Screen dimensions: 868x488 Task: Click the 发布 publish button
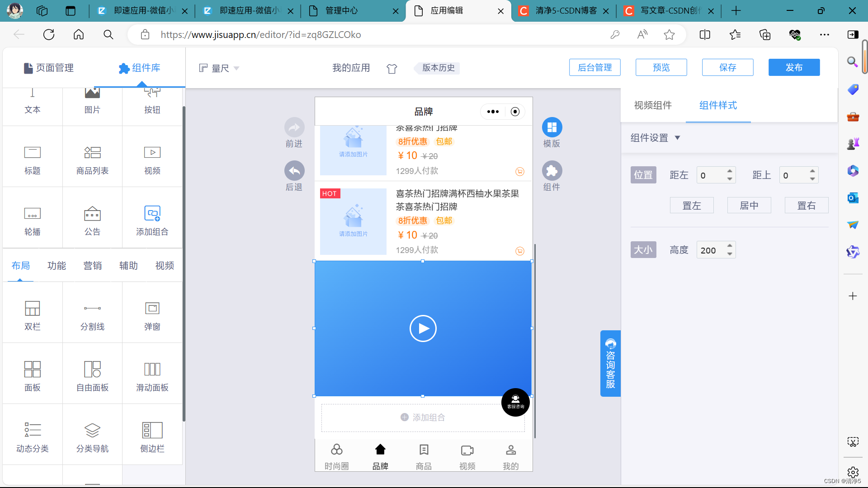tap(793, 67)
